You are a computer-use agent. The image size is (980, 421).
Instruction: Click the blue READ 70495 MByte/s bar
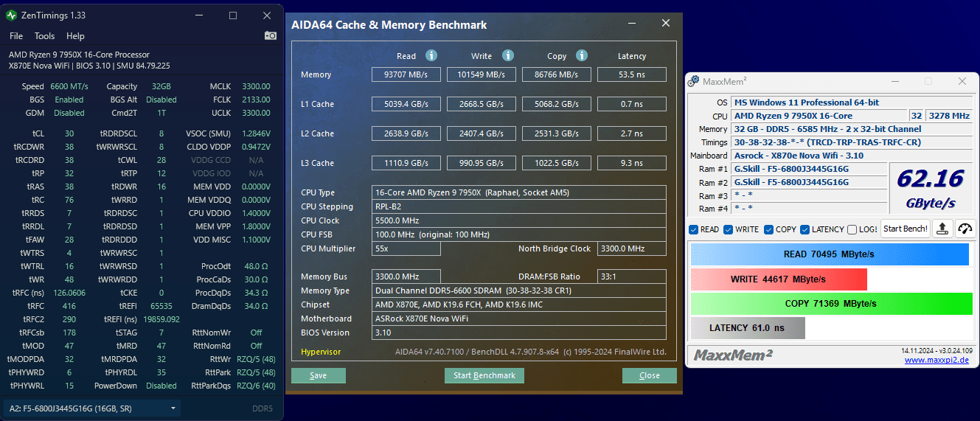pyautogui.click(x=830, y=254)
